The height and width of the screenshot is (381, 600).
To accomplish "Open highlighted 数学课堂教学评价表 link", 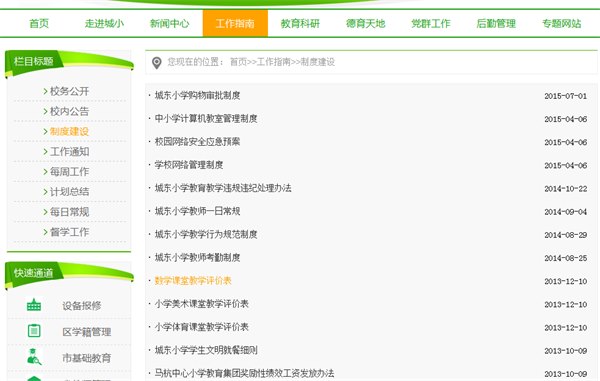I will point(193,281).
